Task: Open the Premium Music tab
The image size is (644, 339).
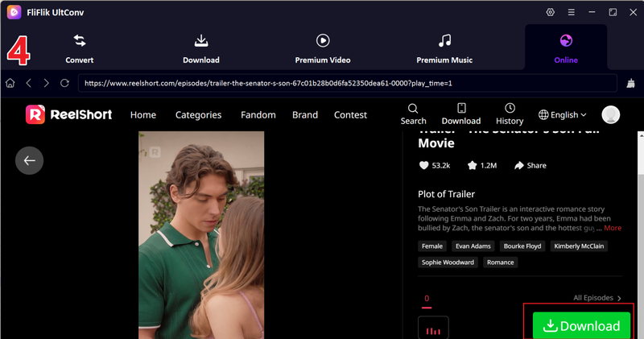Action: pyautogui.click(x=444, y=49)
